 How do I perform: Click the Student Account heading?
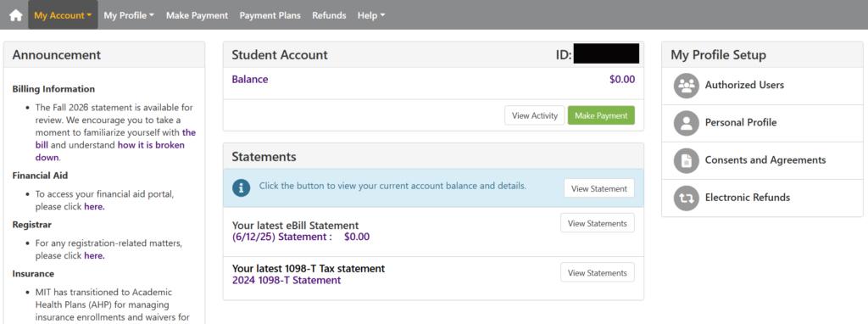click(x=280, y=55)
